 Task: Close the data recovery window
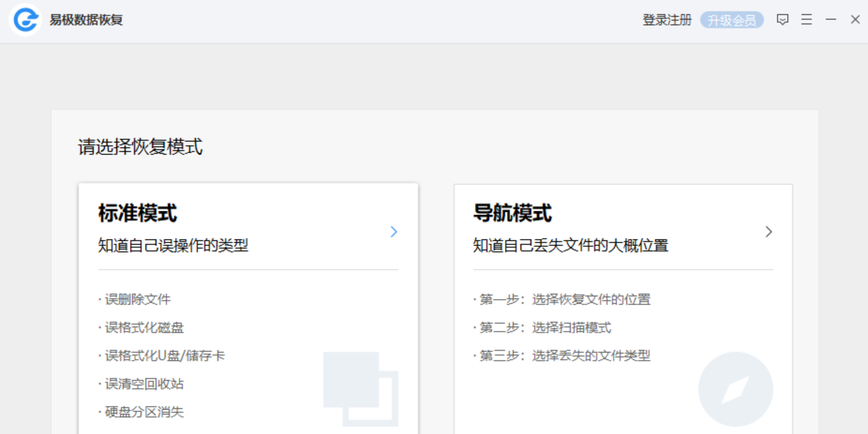(855, 20)
